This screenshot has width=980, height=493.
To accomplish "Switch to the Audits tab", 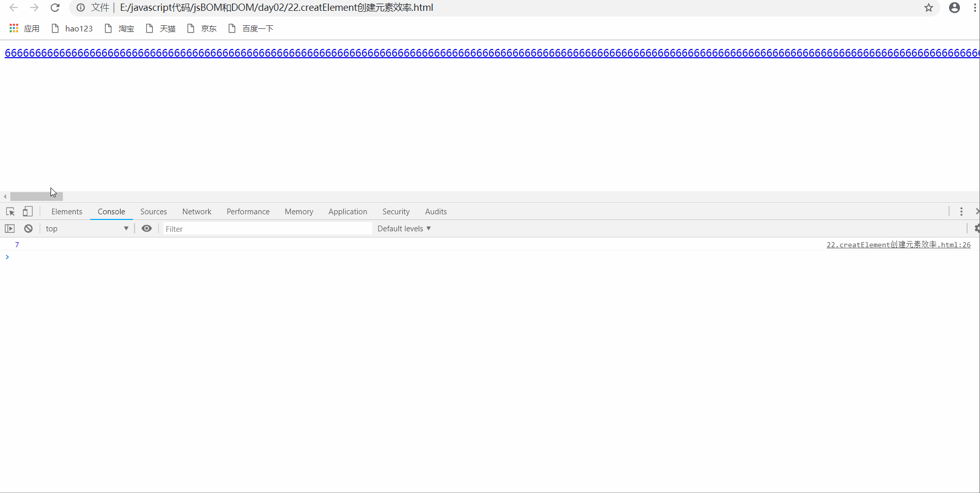I will coord(436,212).
